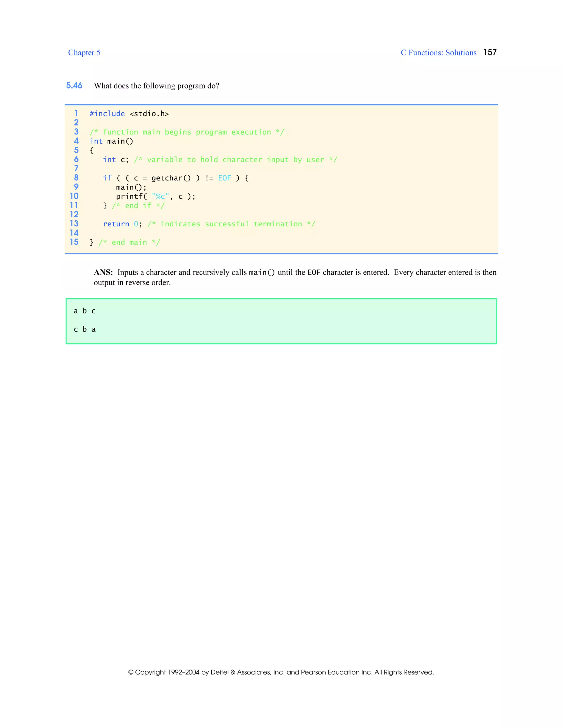Click 'What does the following program do?'
563x728 pixels.
click(156, 86)
